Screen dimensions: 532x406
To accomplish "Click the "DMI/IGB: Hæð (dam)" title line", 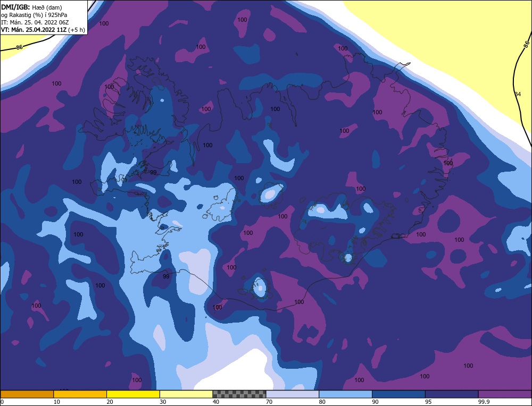I will [31, 7].
